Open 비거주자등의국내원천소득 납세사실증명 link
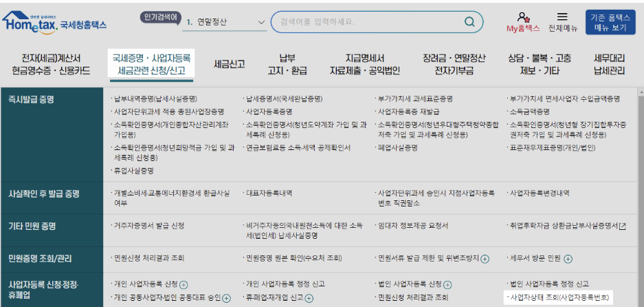This screenshot has height=307, width=644. [304, 231]
